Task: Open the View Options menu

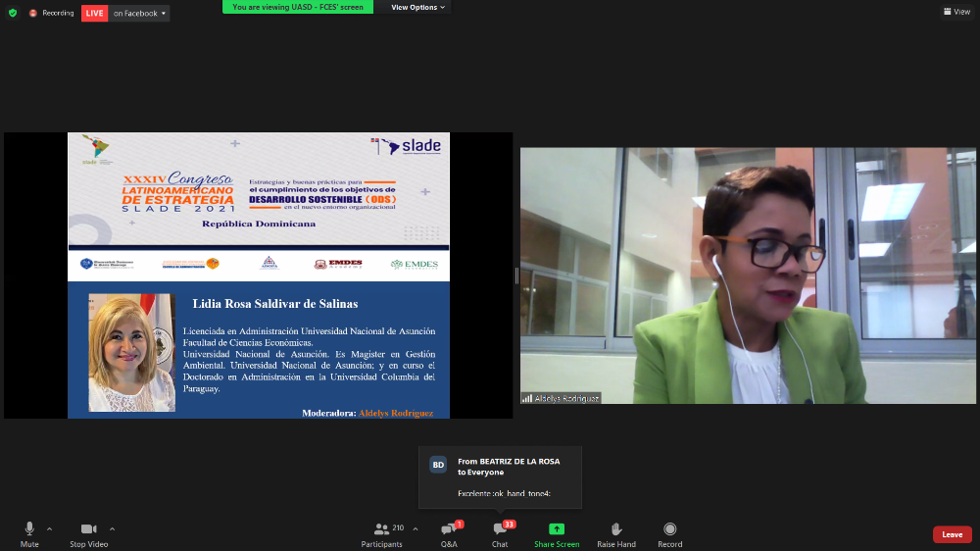Action: tap(417, 7)
